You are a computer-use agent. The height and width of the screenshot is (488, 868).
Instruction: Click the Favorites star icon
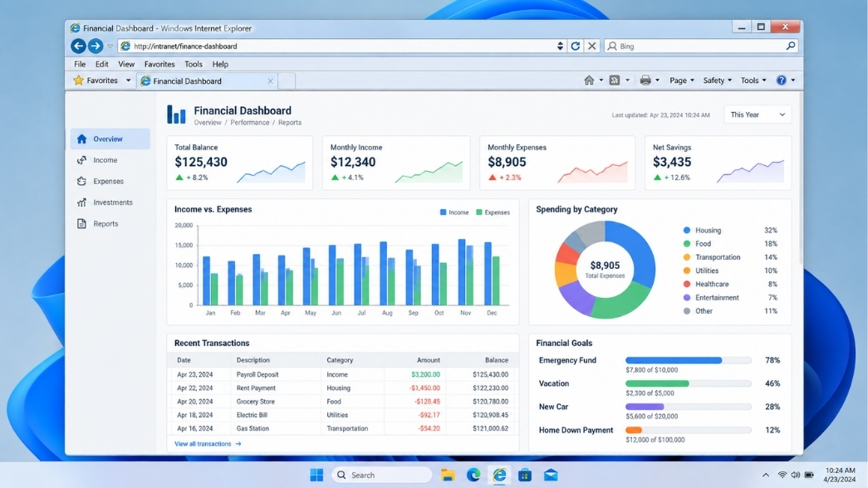[79, 81]
